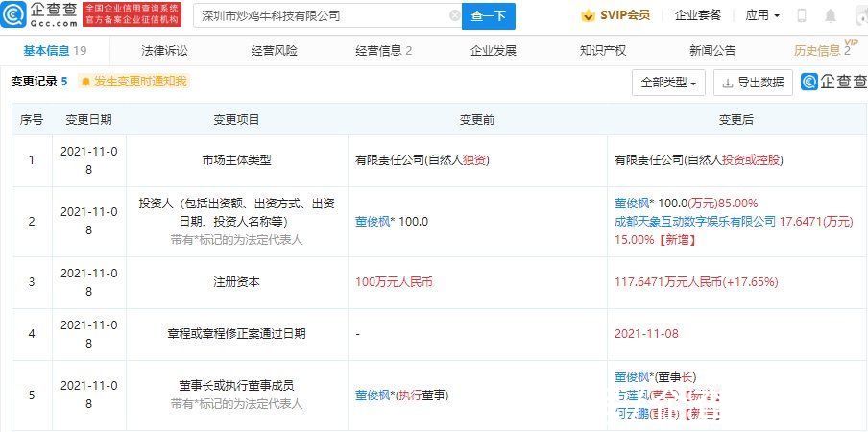This screenshot has width=868, height=432.
Task: Click 变更项目 column header
Action: pyautogui.click(x=237, y=120)
